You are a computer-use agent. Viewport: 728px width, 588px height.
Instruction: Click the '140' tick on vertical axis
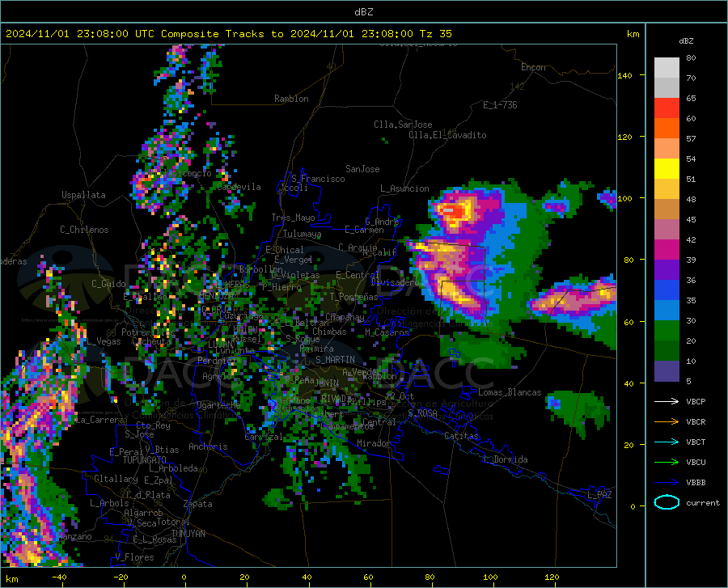[624, 75]
